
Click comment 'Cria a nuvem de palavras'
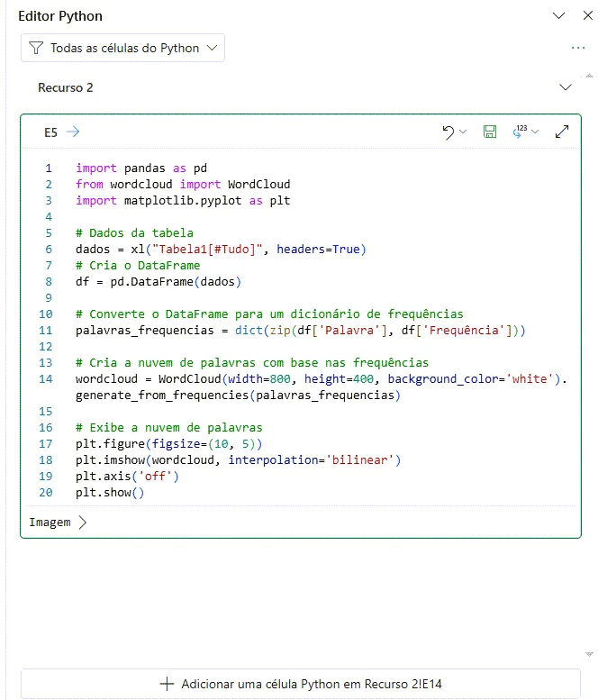(x=252, y=363)
